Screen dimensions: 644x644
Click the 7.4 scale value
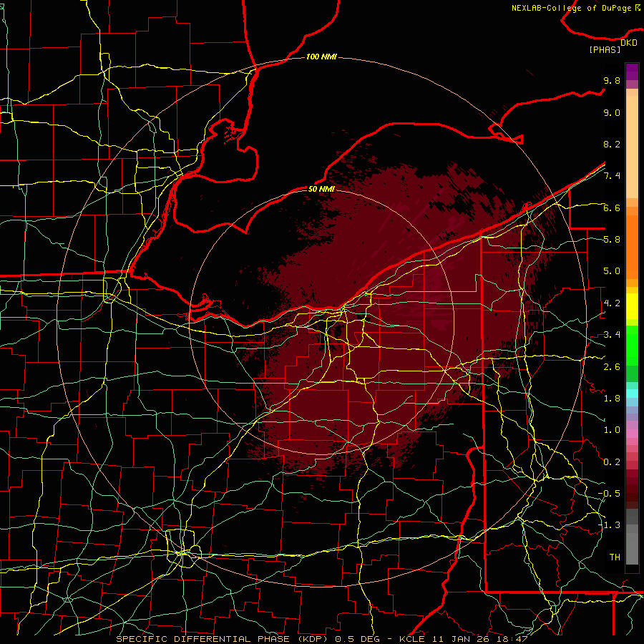[x=612, y=176]
